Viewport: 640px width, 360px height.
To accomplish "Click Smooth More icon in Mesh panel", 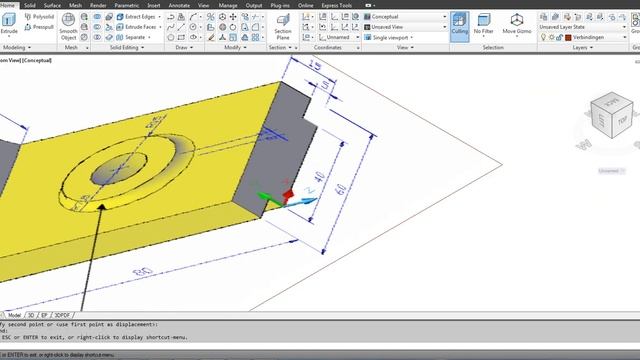I will point(84,17).
